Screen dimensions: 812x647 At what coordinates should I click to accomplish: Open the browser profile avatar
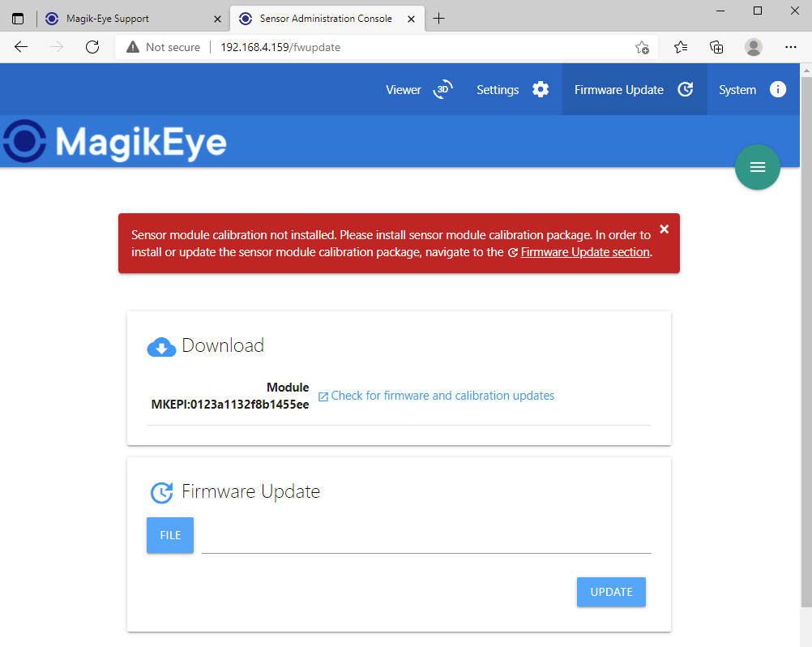coord(754,47)
